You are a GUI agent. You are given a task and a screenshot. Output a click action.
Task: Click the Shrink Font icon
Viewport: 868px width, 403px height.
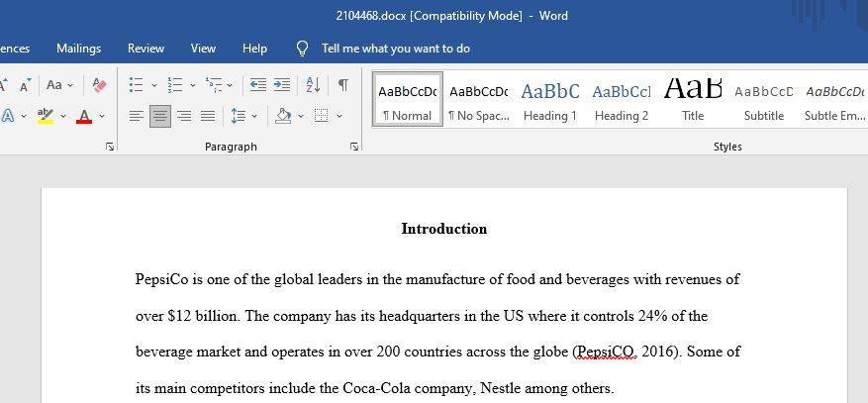point(26,85)
